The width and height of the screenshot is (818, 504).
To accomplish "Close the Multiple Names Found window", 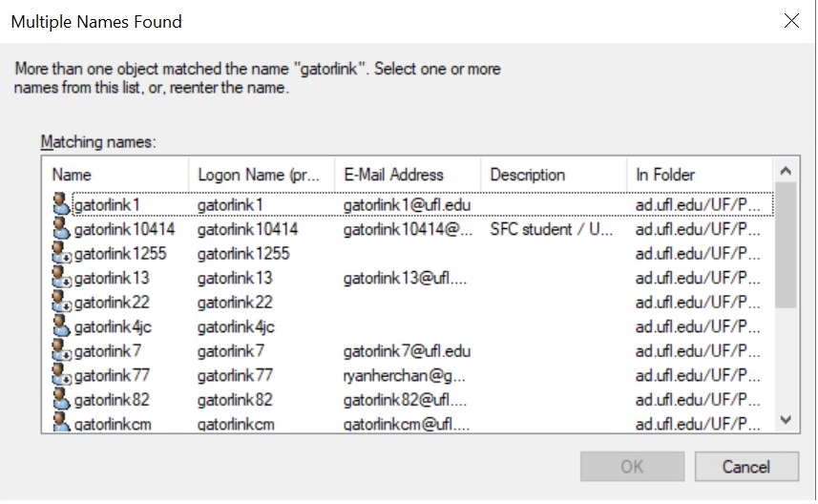I will click(x=791, y=21).
